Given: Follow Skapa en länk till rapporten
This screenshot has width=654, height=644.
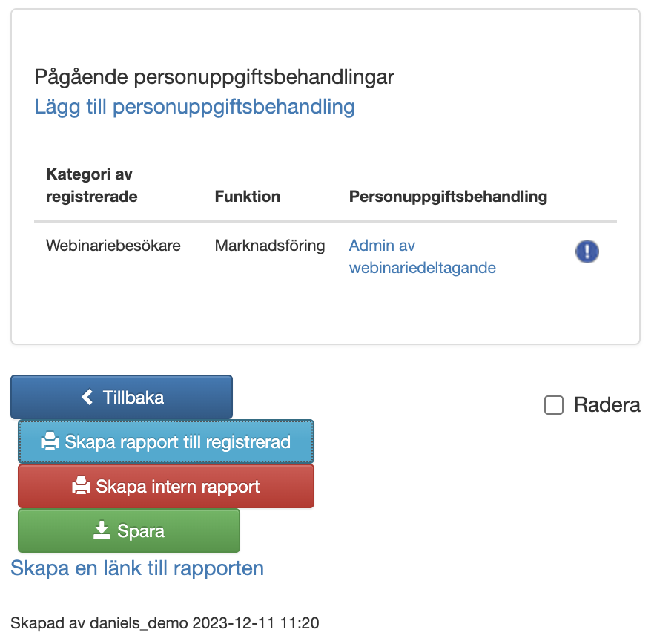Looking at the screenshot, I should [137, 568].
